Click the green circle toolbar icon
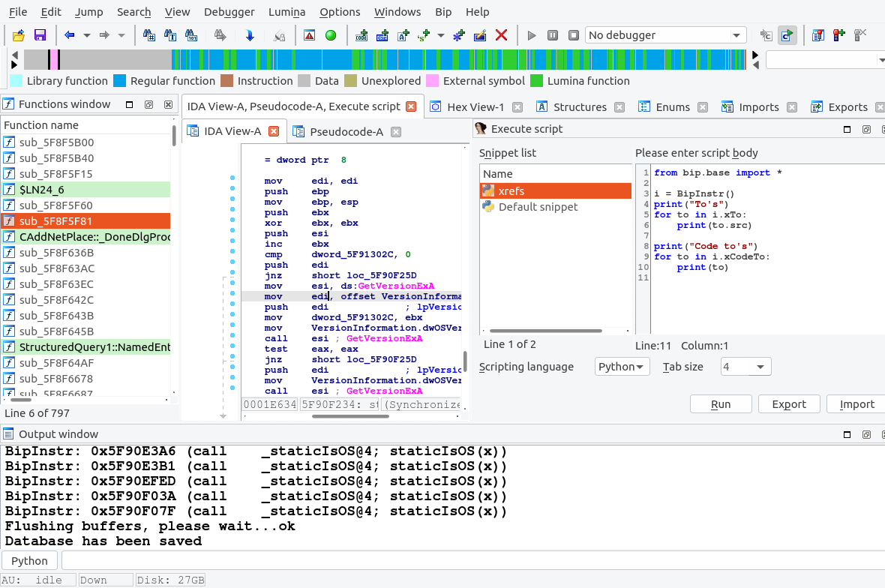The image size is (885, 588). coord(330,35)
